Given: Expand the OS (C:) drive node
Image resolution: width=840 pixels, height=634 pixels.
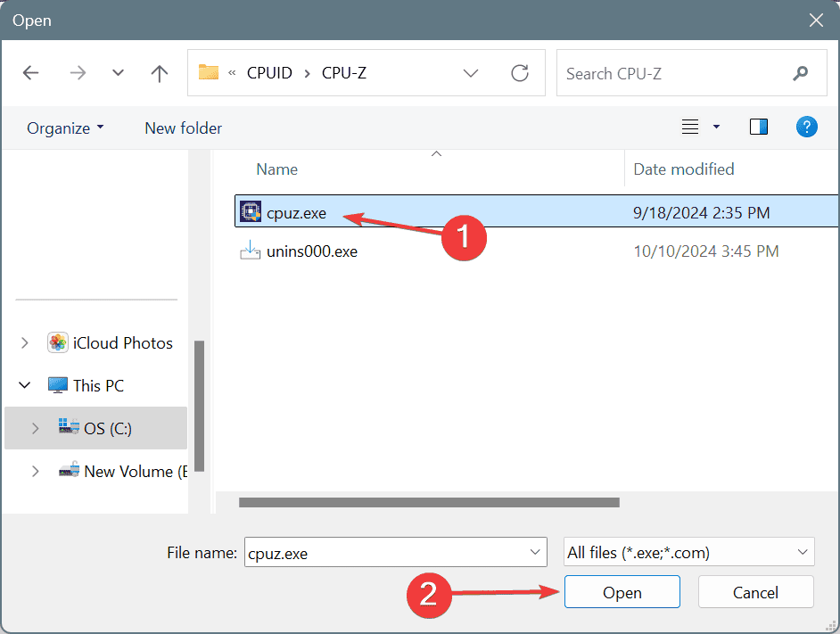Looking at the screenshot, I should pyautogui.click(x=36, y=428).
